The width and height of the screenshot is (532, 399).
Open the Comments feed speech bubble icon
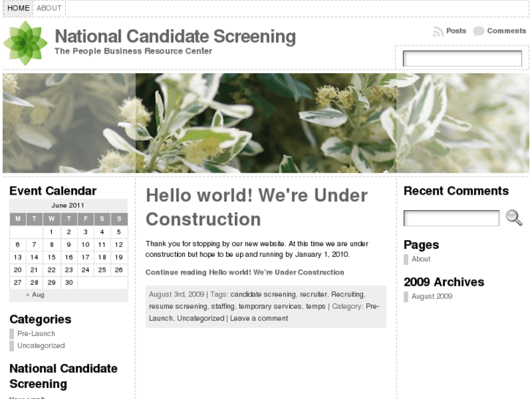(479, 31)
